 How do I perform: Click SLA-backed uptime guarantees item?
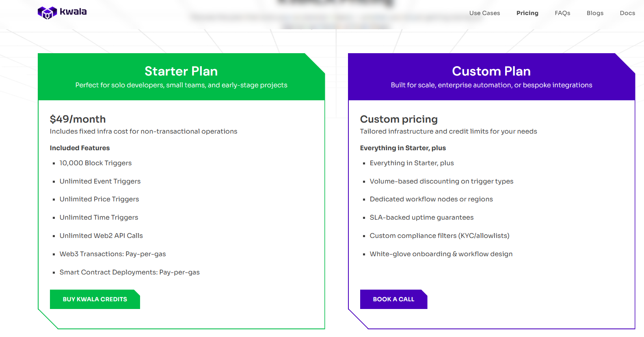click(421, 217)
